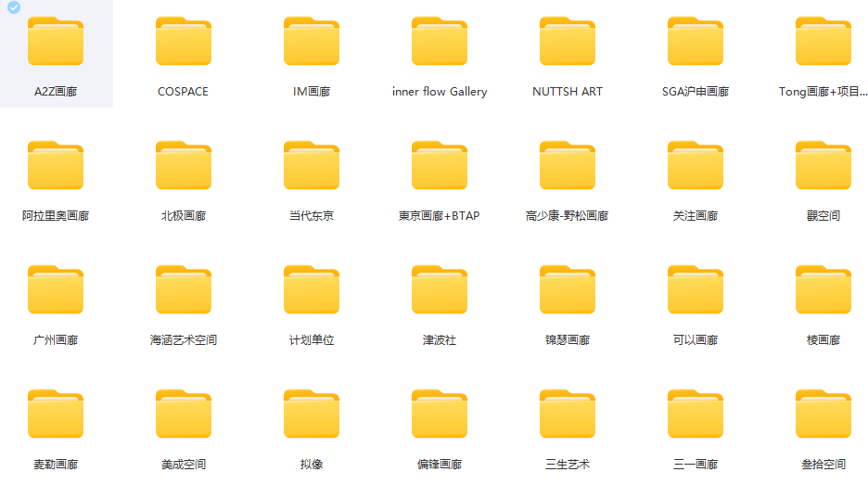Click the NUTTSH ART folder icon

point(567,42)
